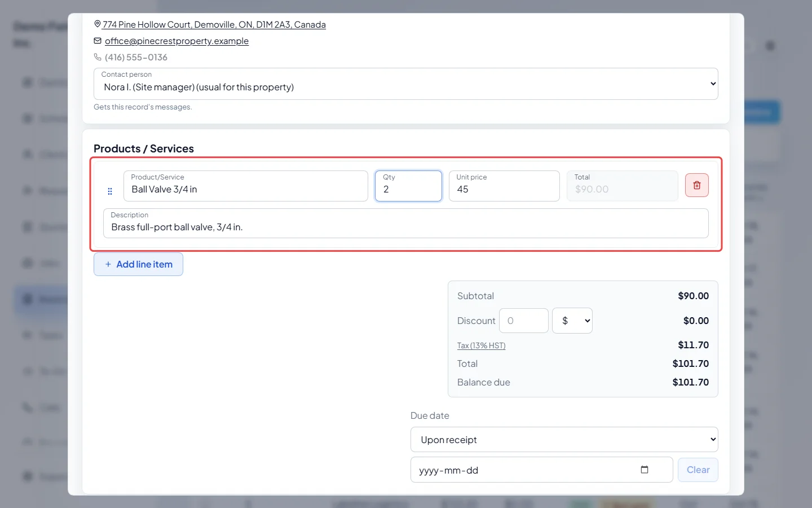The width and height of the screenshot is (812, 508).
Task: Clear the due date
Action: tap(698, 470)
